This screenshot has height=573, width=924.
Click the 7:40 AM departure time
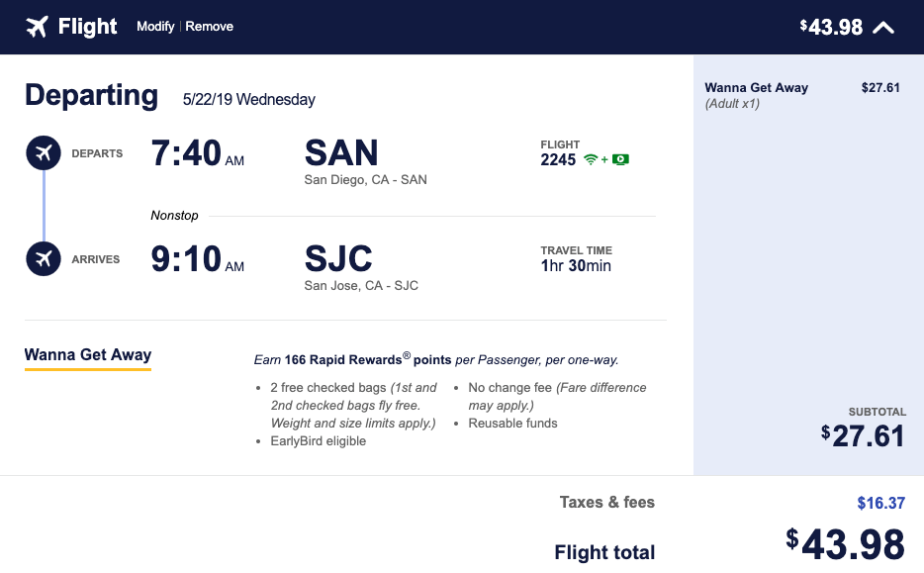pyautogui.click(x=197, y=153)
